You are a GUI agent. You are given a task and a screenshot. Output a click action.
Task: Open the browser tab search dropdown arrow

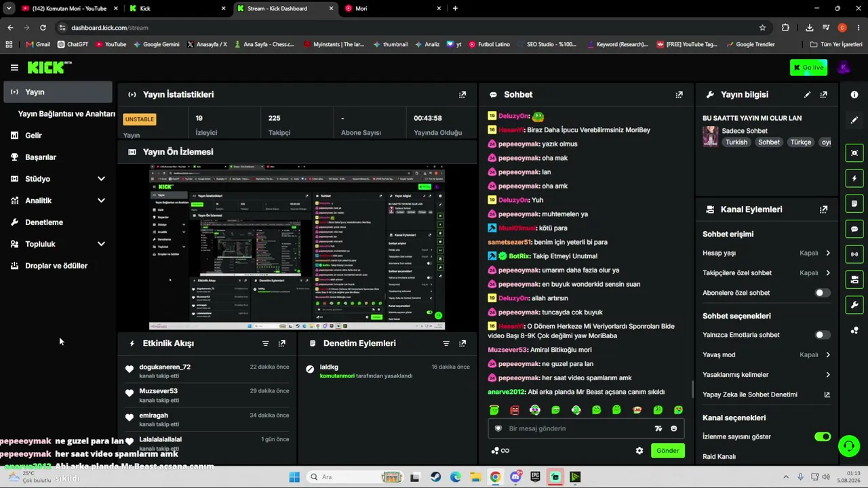point(9,8)
